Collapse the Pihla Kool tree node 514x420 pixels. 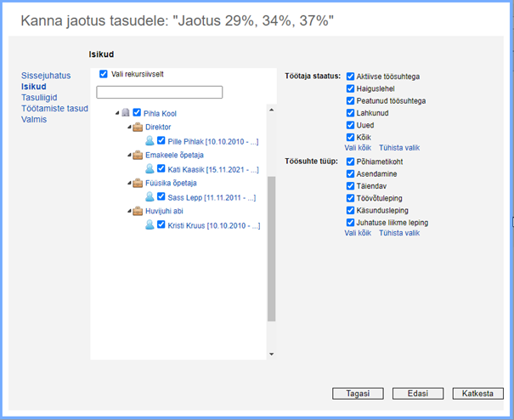(x=116, y=113)
